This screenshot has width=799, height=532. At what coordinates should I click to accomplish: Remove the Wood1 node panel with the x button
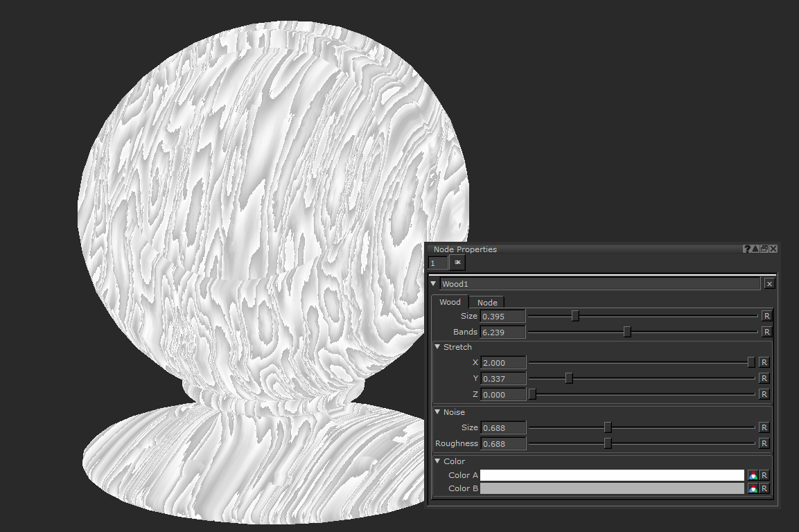click(x=769, y=283)
